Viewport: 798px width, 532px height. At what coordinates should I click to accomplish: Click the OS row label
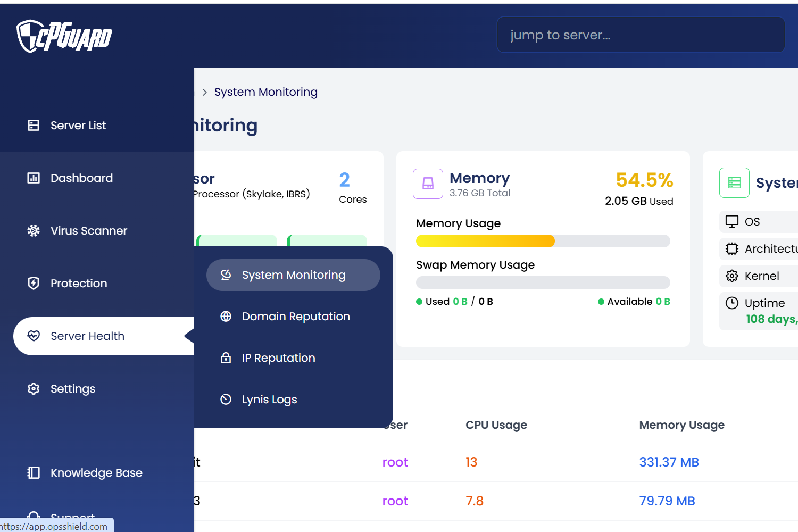pyautogui.click(x=752, y=221)
